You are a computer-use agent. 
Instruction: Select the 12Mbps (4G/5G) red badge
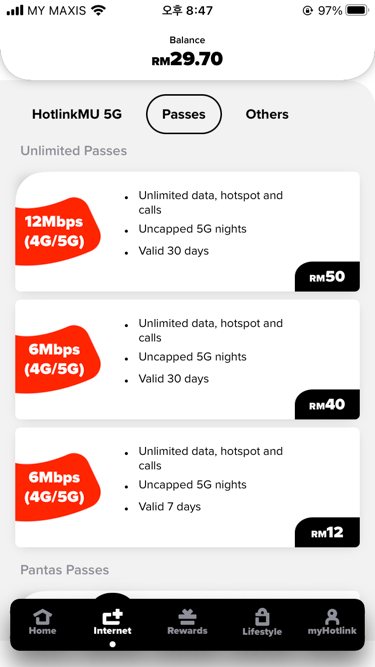(x=57, y=231)
